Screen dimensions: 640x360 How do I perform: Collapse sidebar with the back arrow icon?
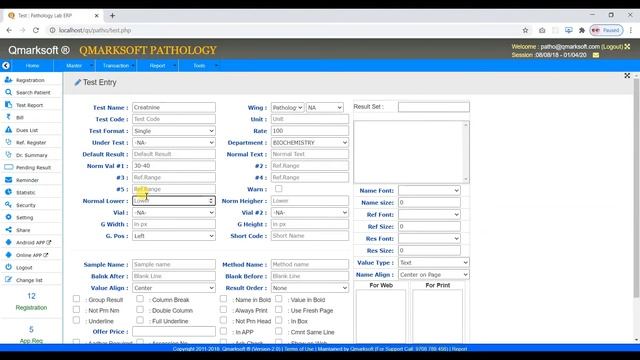[x=6, y=65]
